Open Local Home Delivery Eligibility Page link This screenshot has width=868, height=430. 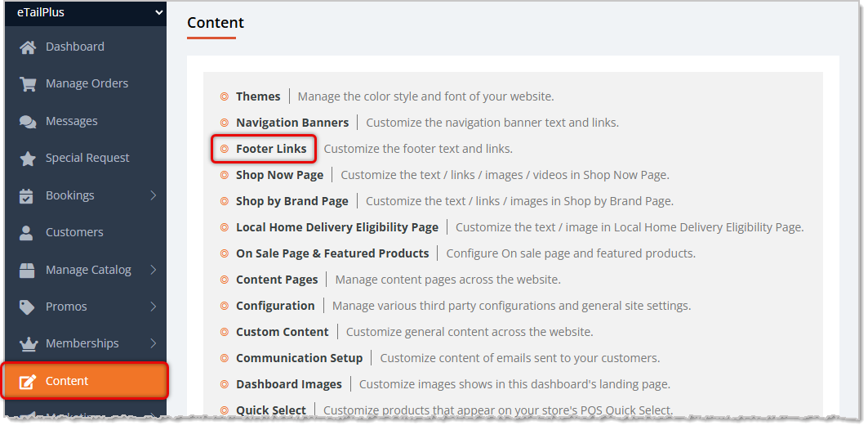click(x=337, y=227)
